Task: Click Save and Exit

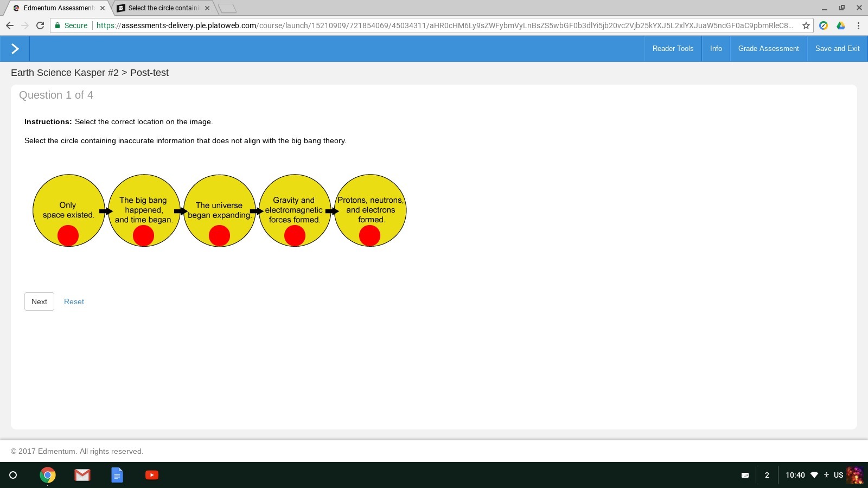Action: (837, 49)
